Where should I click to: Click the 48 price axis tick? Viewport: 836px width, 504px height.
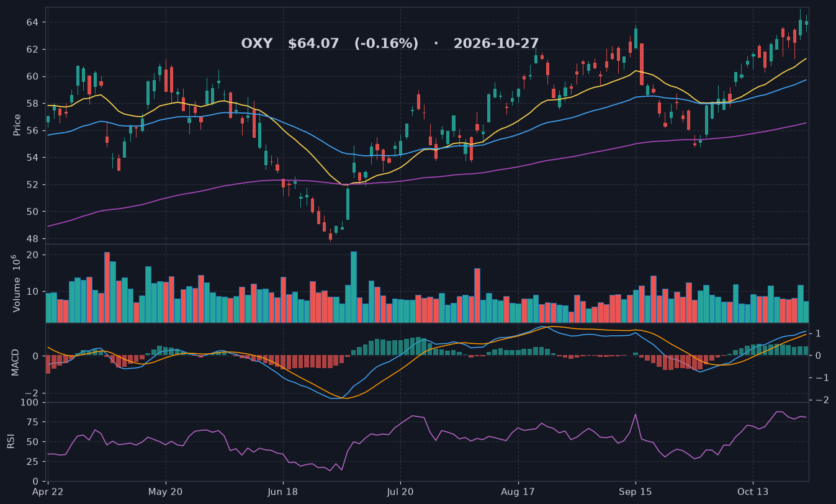[32, 239]
